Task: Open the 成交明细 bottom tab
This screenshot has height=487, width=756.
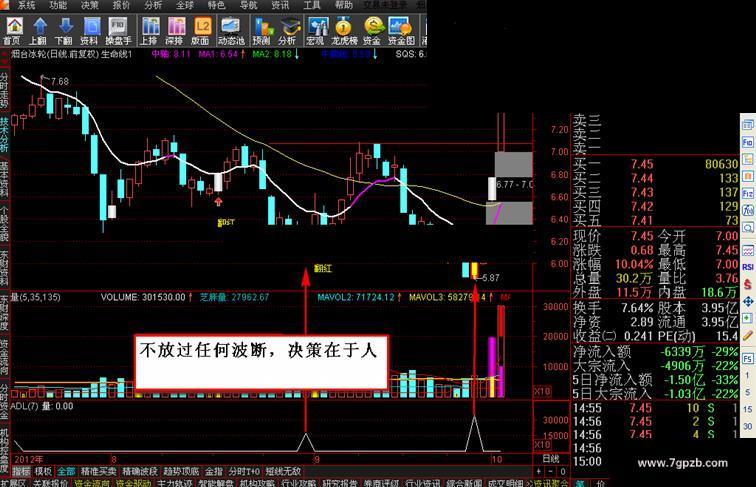Action: tap(505, 483)
